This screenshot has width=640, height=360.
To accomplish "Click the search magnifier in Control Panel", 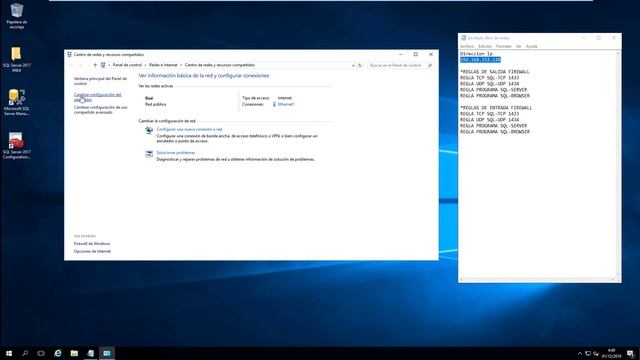I will pyautogui.click(x=430, y=65).
